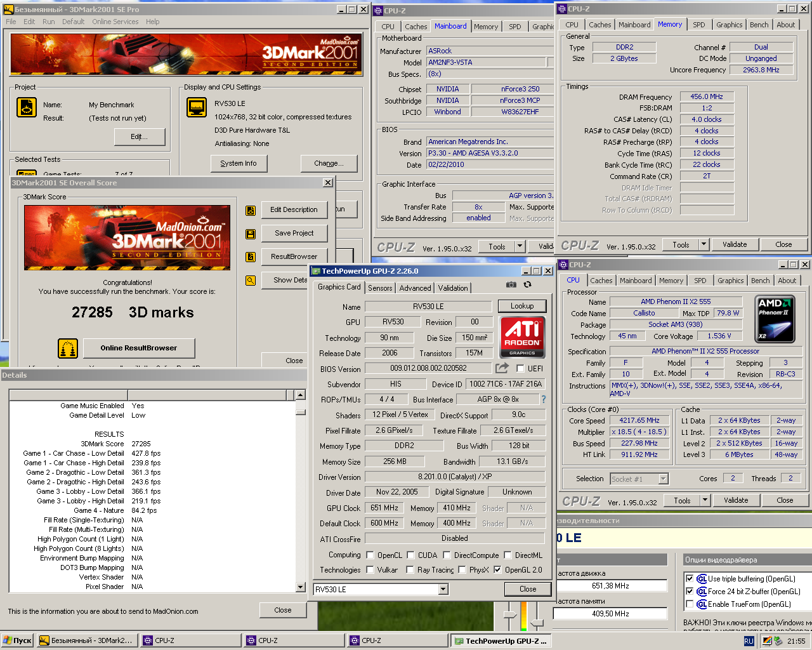Image resolution: width=812 pixels, height=650 pixels.
Task: Click the TechPowerUp GPU-Z taskbar button
Action: pos(501,641)
